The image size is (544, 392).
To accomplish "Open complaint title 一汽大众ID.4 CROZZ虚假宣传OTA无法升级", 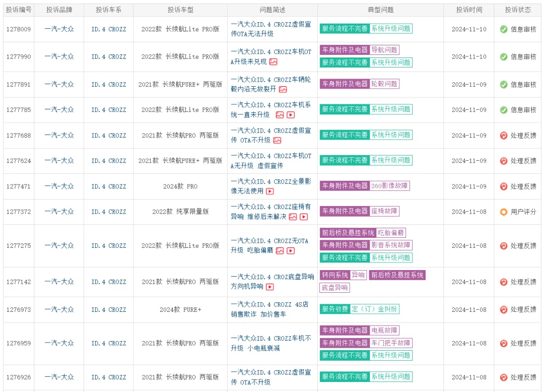I will pyautogui.click(x=271, y=29).
